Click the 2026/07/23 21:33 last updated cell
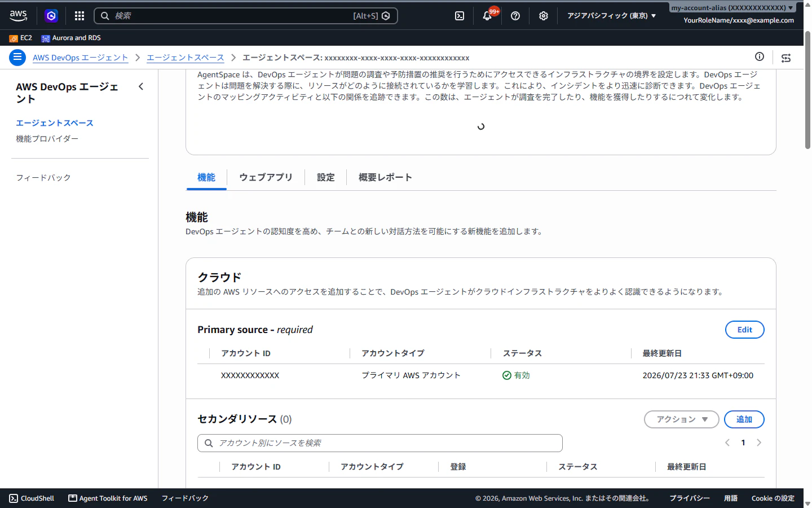The height and width of the screenshot is (508, 812). point(698,375)
